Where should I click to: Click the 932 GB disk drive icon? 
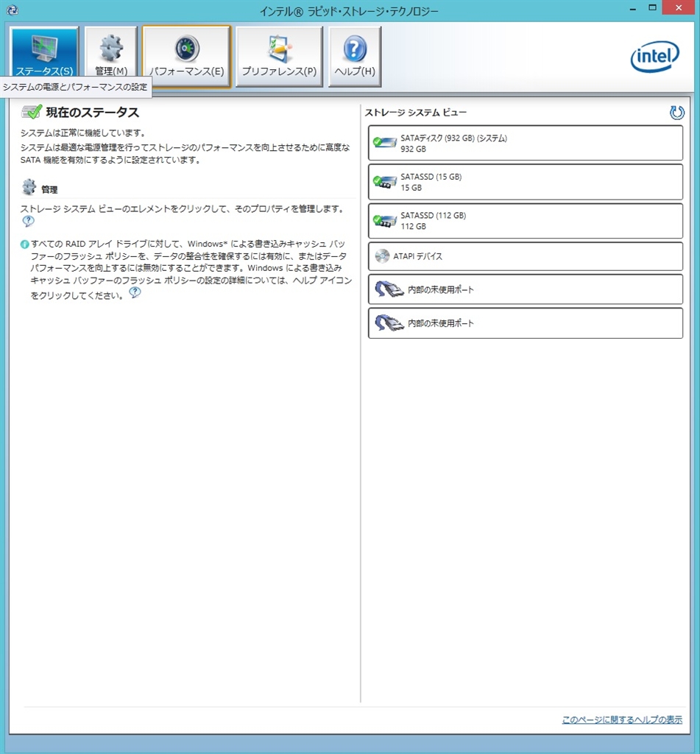point(385,142)
